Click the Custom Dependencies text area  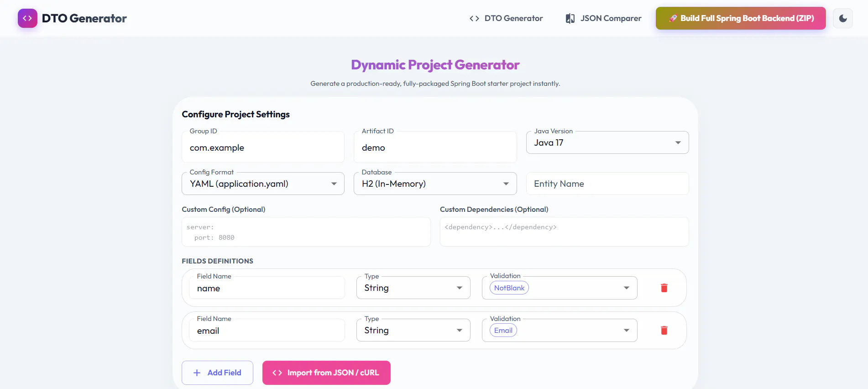tap(564, 232)
